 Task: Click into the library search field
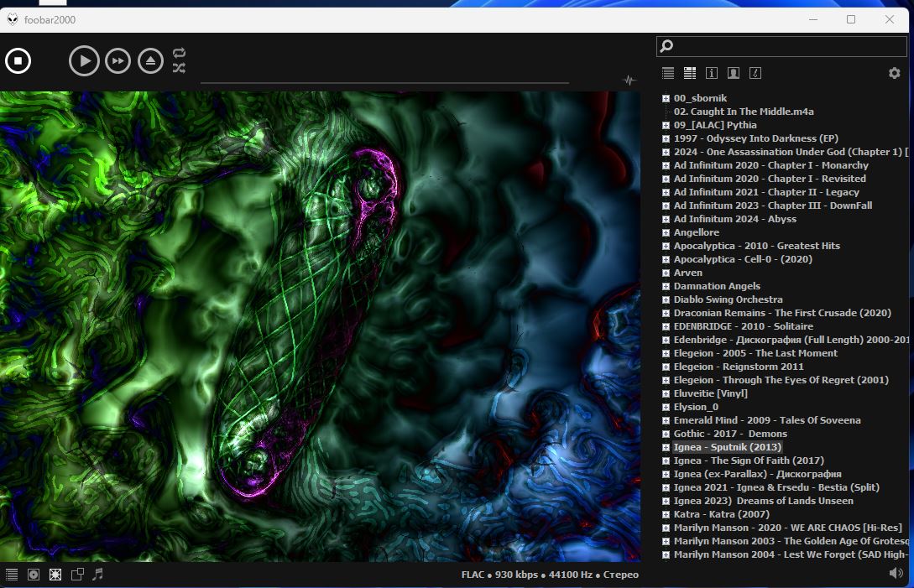(x=785, y=46)
